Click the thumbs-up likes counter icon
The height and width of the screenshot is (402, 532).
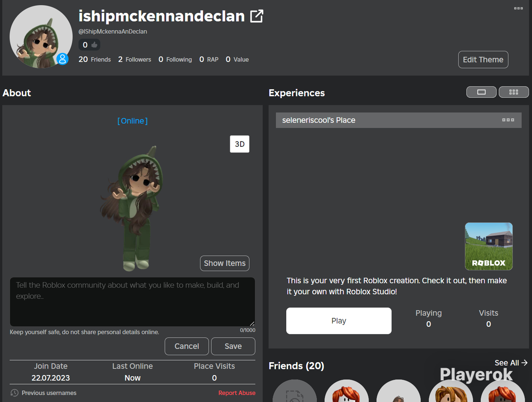94,45
